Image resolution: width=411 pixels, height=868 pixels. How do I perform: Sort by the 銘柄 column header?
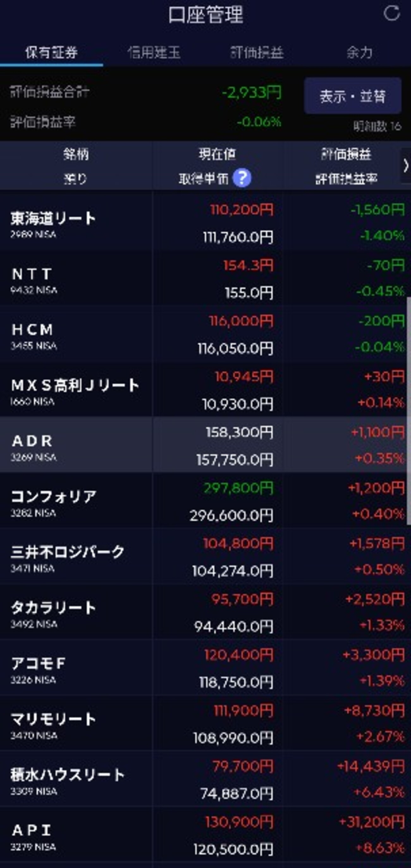coord(76,154)
